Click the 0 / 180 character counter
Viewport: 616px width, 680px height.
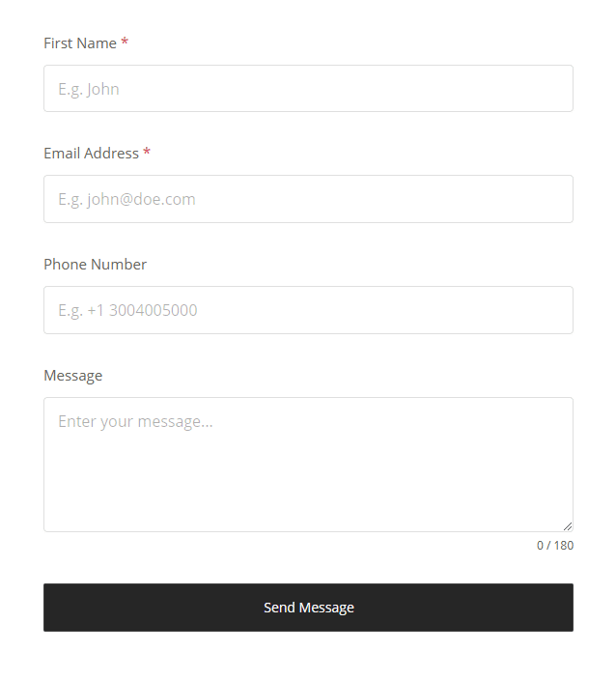point(555,546)
